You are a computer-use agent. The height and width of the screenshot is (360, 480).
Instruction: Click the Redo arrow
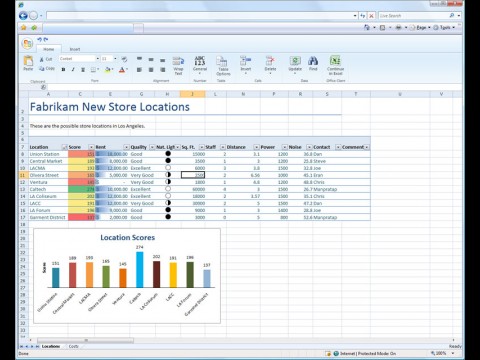[46, 39]
